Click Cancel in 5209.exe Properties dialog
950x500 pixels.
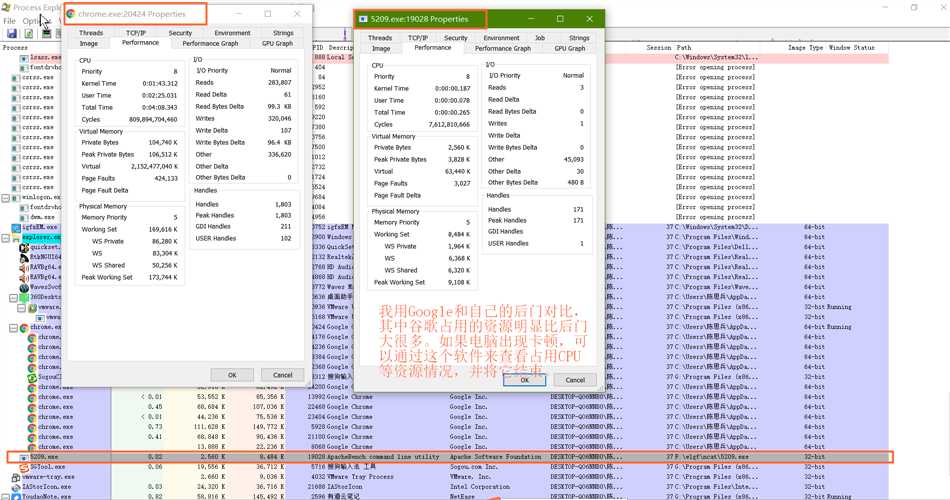tap(575, 380)
